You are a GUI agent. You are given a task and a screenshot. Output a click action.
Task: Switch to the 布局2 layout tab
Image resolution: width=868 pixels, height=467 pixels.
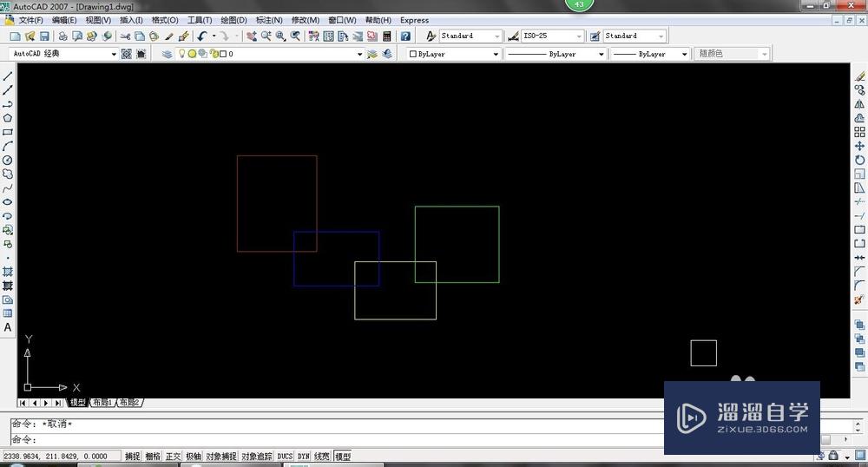tap(129, 402)
